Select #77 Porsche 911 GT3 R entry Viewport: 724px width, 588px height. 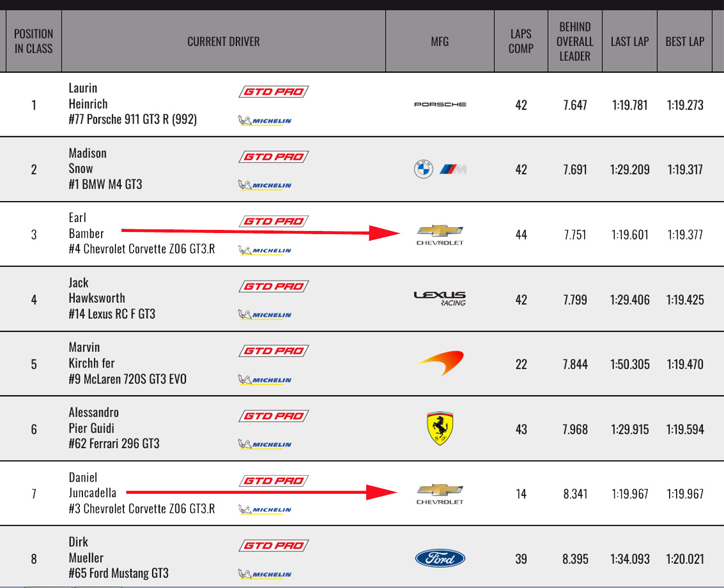point(133,119)
